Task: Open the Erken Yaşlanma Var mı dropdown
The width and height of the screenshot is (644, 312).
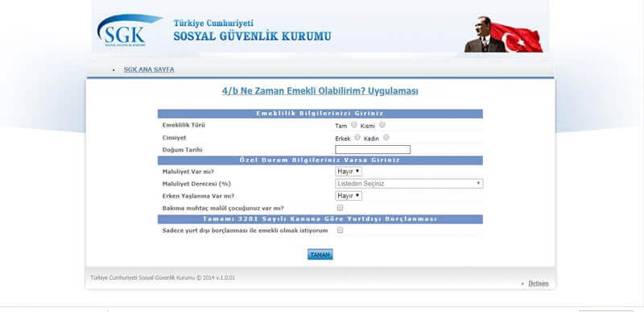Action: click(x=349, y=196)
